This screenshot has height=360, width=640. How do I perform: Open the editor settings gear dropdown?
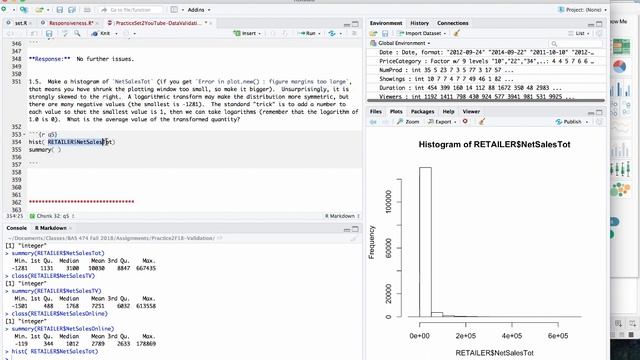point(129,33)
